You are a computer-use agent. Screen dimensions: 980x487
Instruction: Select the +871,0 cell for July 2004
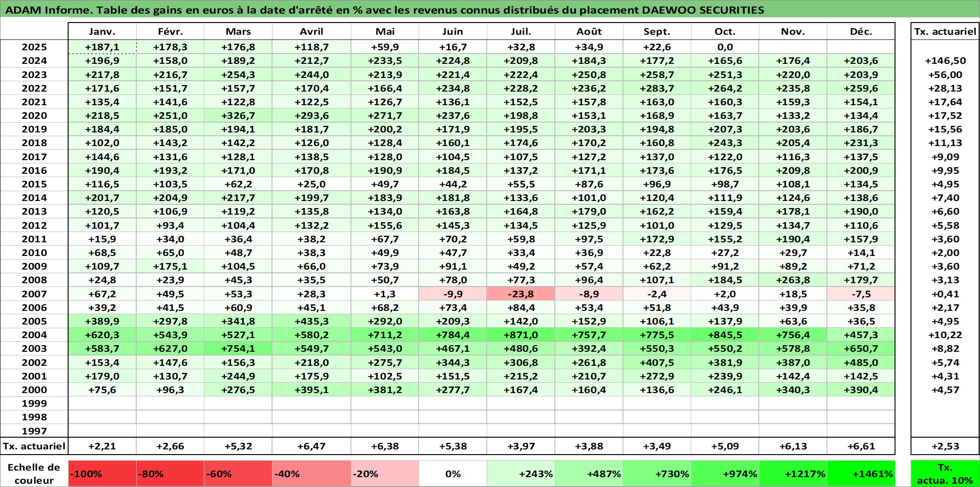521,335
